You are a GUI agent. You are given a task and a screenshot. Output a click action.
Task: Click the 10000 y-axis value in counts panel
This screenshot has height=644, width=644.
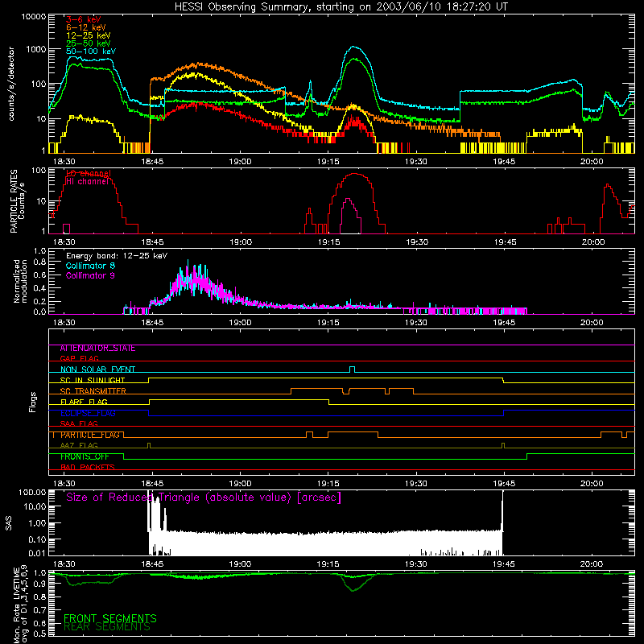[33, 17]
